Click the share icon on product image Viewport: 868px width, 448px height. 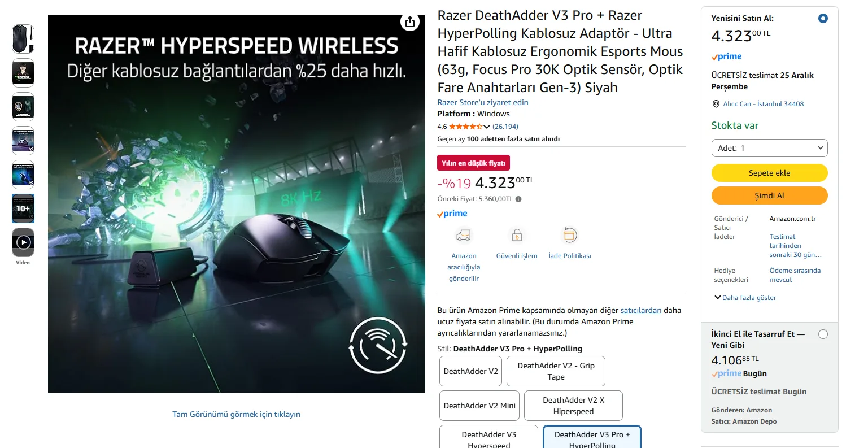tap(410, 22)
